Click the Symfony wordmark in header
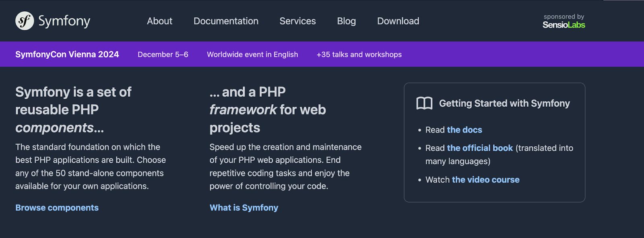 pos(64,21)
